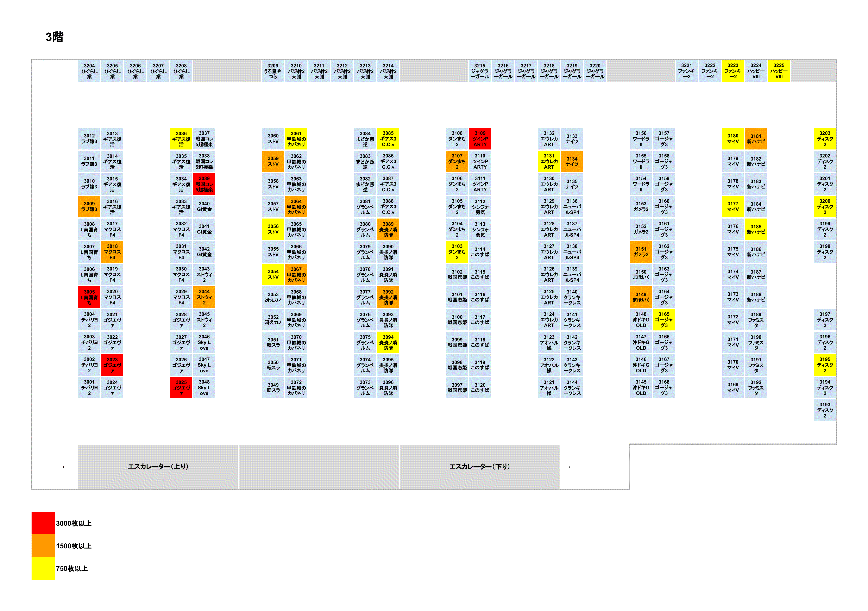Select orange machine 3107 ダンまち2
Viewport: 868px width, 611px height.
click(x=457, y=161)
